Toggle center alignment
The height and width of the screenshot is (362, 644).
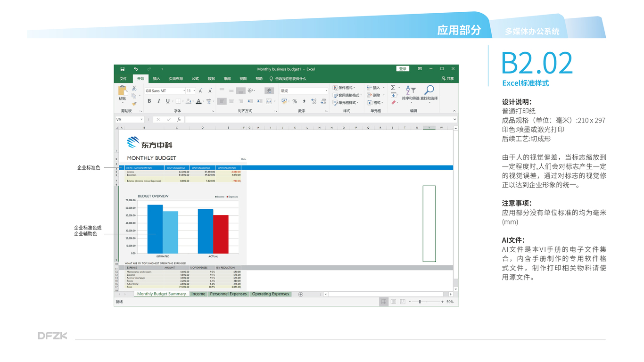click(x=231, y=101)
